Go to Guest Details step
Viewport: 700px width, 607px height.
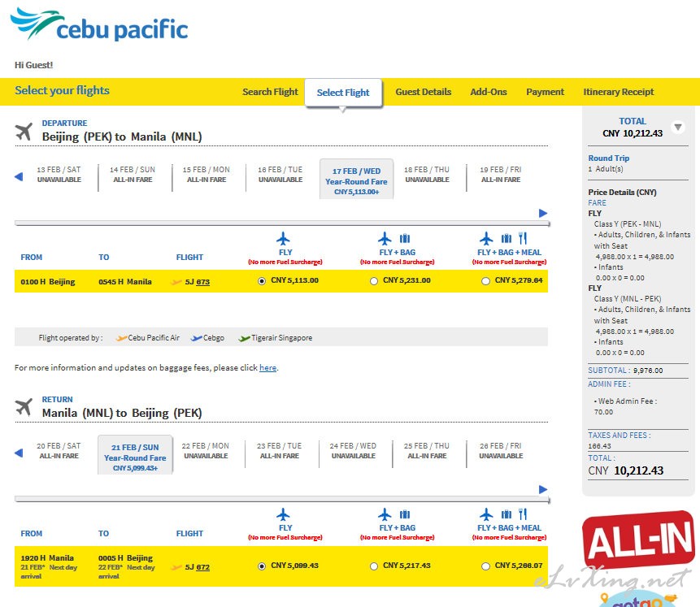coord(424,92)
